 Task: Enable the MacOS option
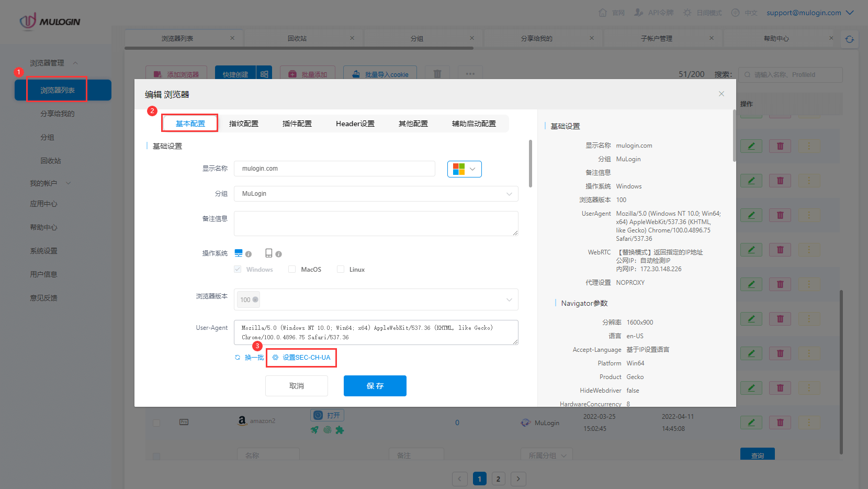coord(291,269)
